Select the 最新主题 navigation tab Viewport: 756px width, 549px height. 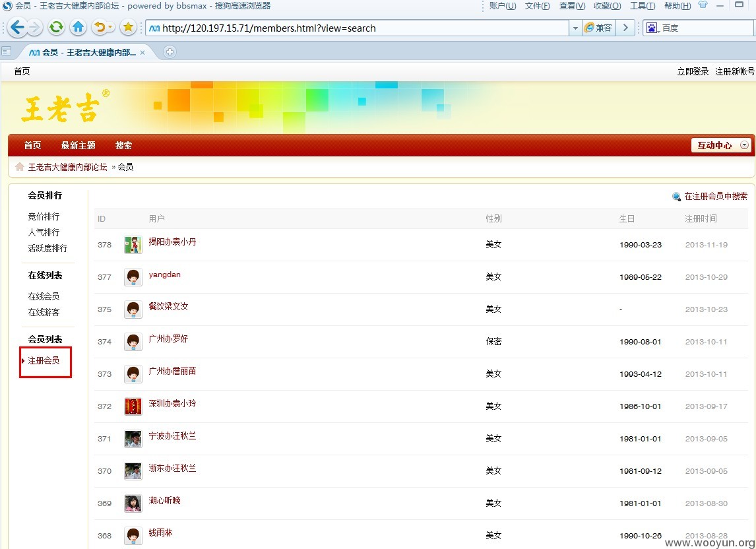[x=78, y=145]
